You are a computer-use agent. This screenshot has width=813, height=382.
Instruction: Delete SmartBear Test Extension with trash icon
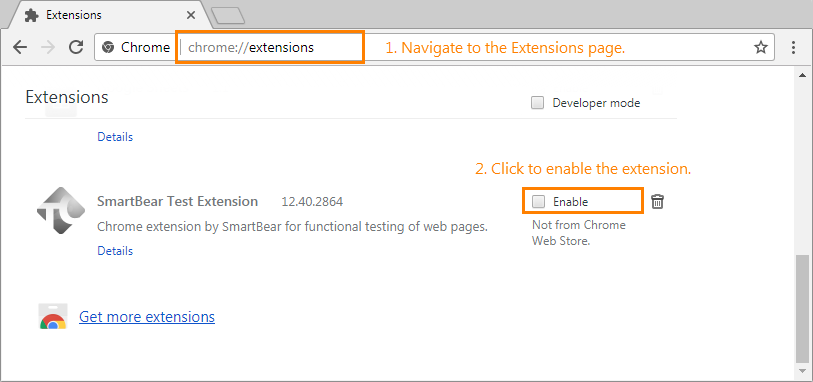pyautogui.click(x=657, y=202)
